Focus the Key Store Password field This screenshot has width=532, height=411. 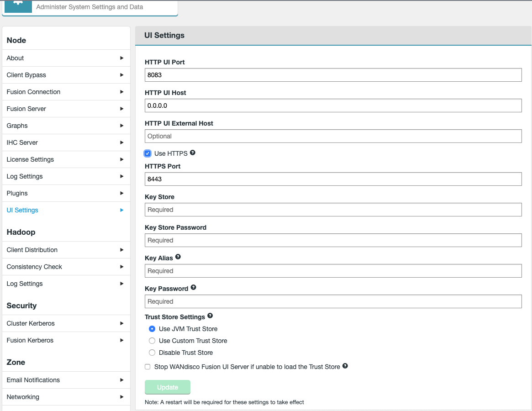tap(333, 240)
